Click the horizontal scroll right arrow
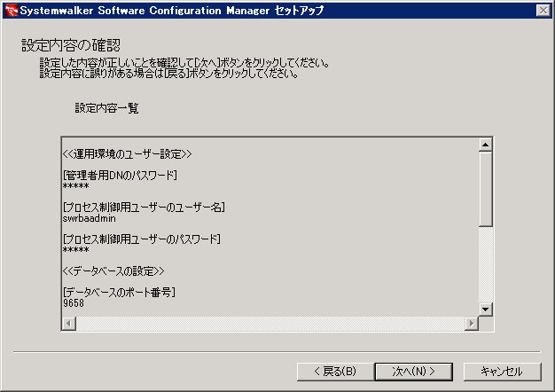 pyautogui.click(x=472, y=324)
